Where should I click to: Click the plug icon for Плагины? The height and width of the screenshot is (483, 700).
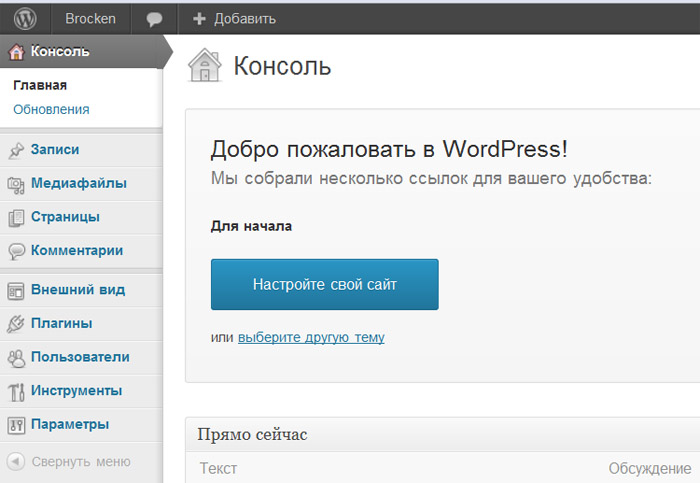coord(16,324)
